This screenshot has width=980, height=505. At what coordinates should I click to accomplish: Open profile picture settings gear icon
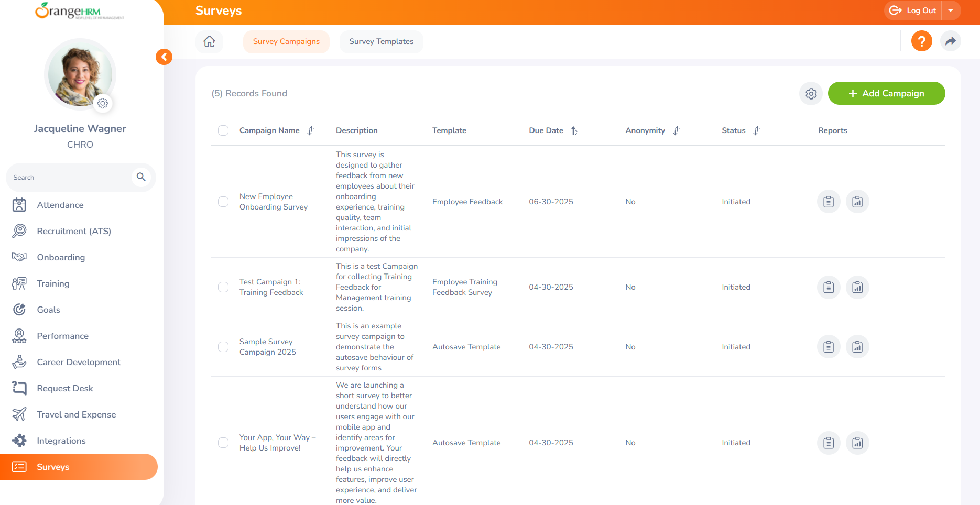coord(103,103)
